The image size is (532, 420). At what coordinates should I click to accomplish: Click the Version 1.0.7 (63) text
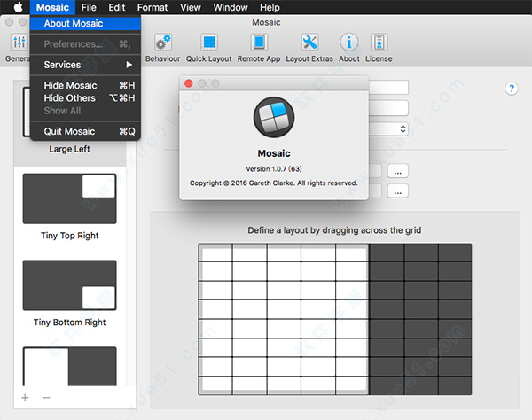point(274,169)
